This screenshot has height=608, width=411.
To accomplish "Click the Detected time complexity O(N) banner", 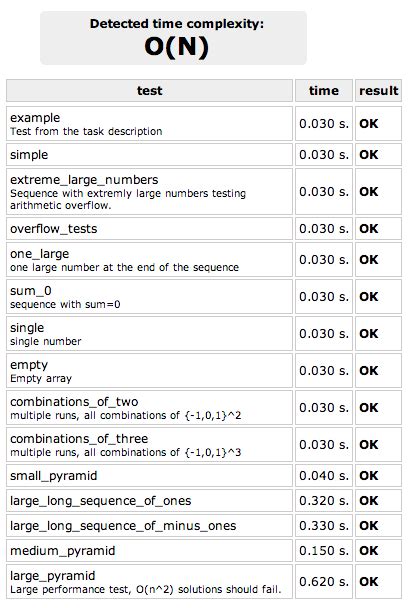I will click(x=173, y=38).
